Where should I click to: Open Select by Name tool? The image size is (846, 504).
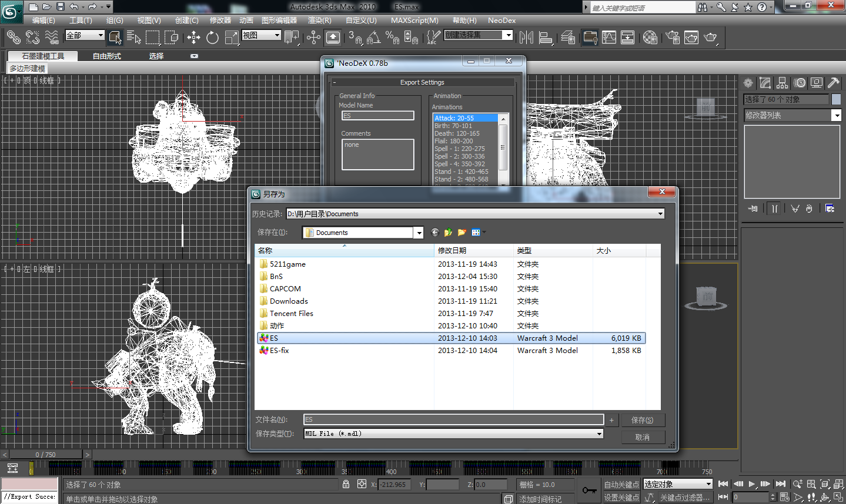pos(134,38)
